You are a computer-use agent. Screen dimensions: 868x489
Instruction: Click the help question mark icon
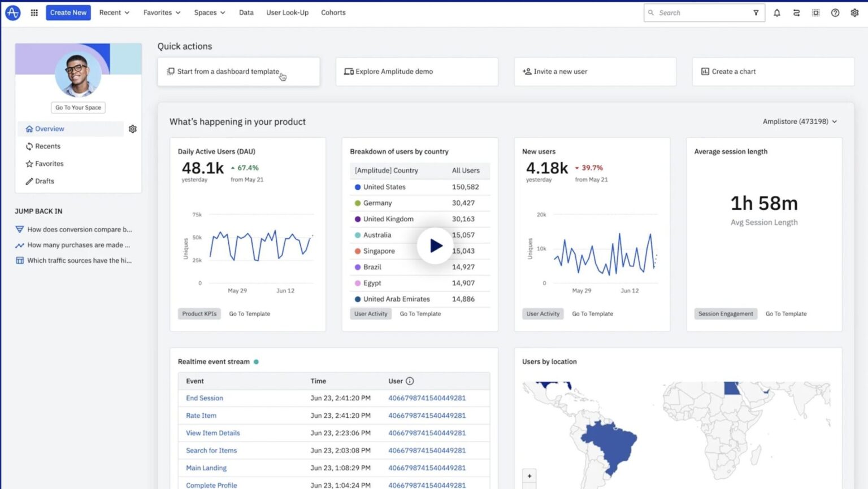point(835,12)
